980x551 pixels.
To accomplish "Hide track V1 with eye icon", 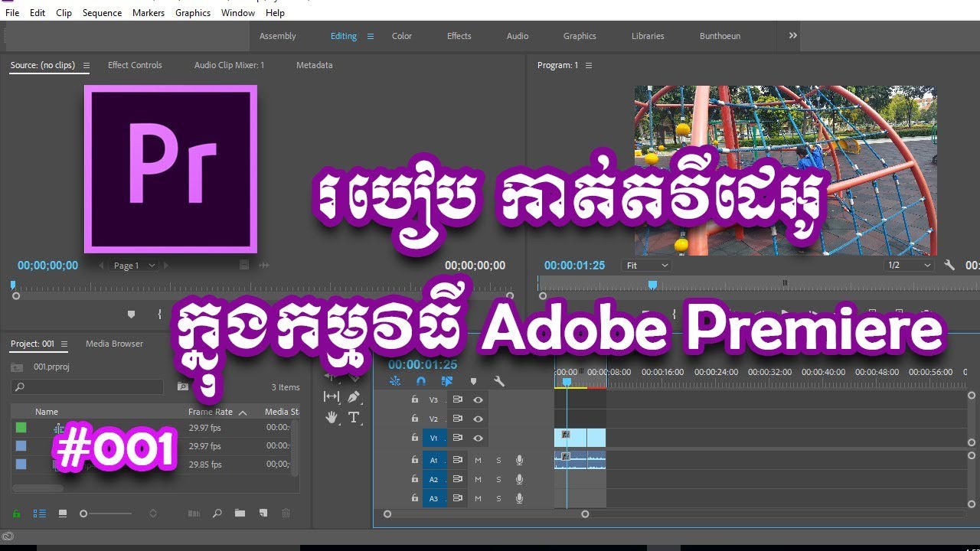I will [478, 438].
